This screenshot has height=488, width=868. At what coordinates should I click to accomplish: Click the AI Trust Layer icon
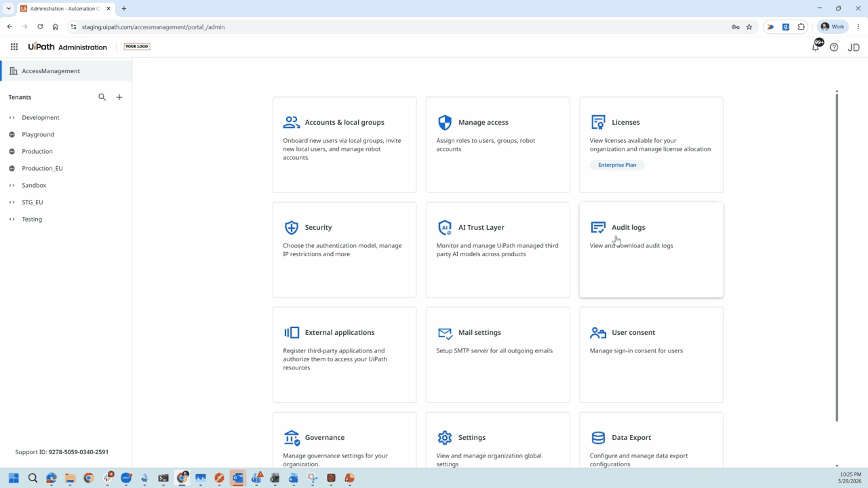(x=445, y=227)
